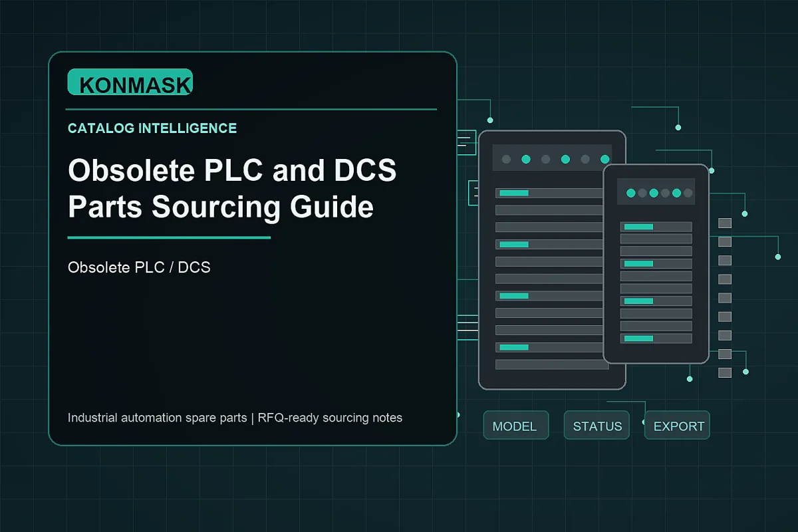
Task: Select the top row in the small server panel
Action: coord(656,227)
